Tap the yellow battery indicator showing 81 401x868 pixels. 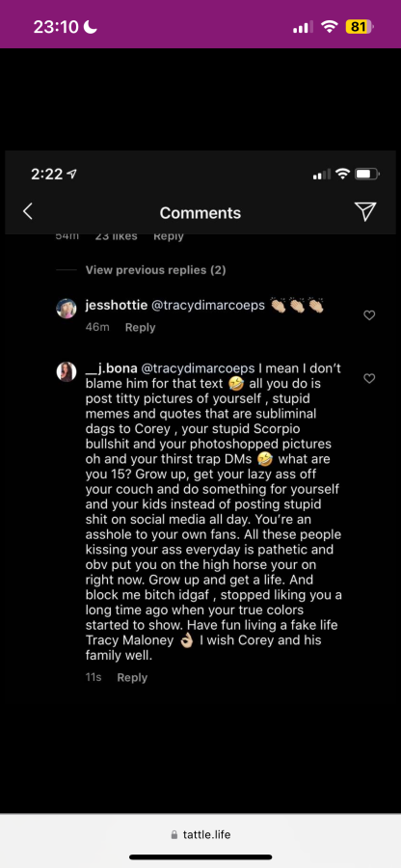(359, 26)
